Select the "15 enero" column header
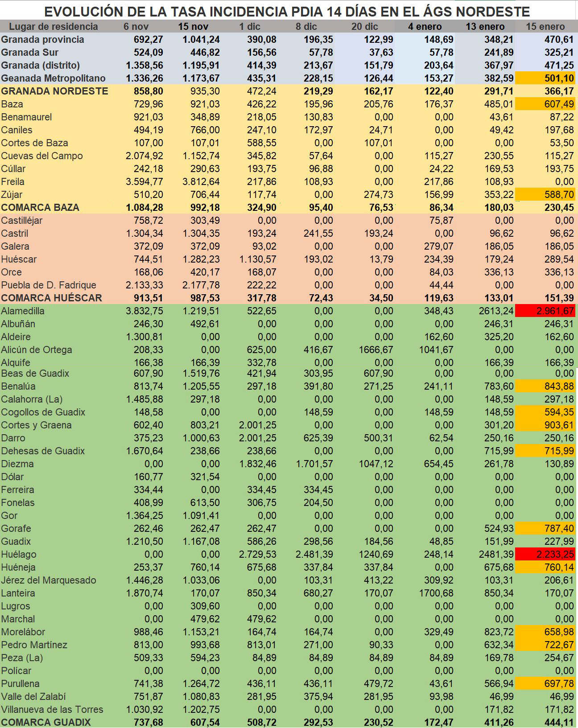This screenshot has height=728, width=578. pyautogui.click(x=545, y=26)
